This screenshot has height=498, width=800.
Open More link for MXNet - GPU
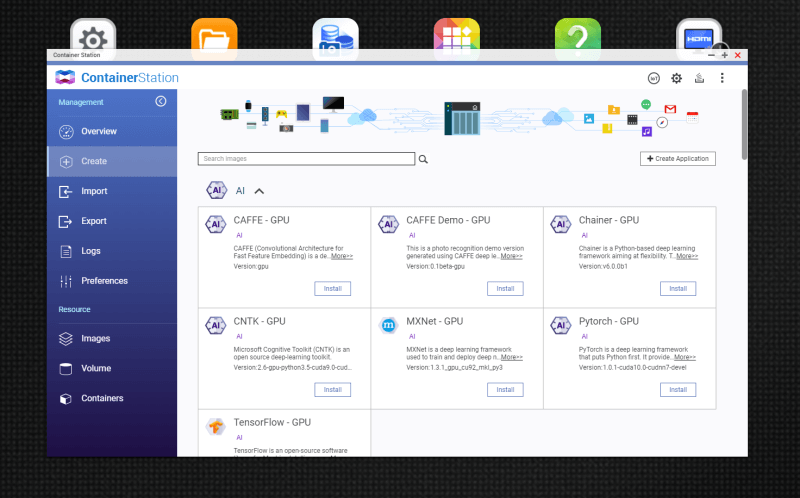point(512,357)
